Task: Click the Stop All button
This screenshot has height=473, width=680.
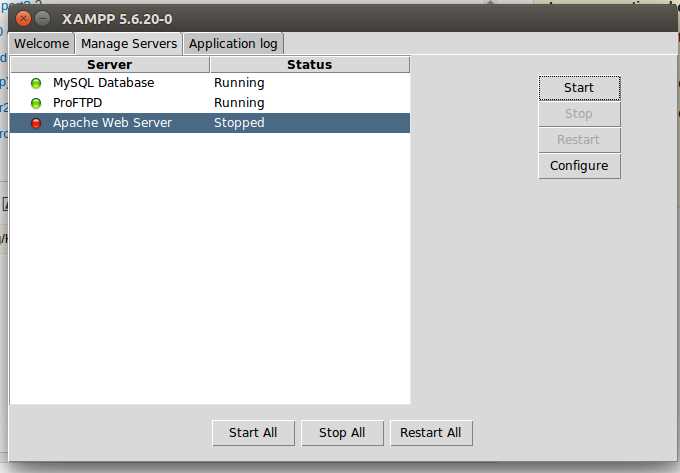Action: (x=342, y=433)
